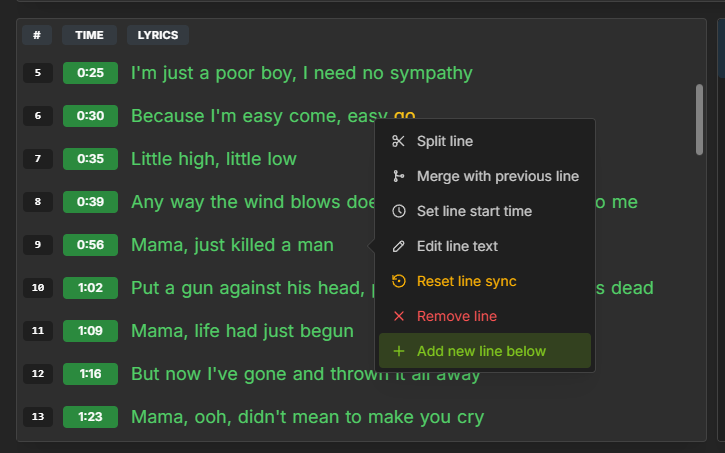
Task: Select Add new line below option
Action: [x=485, y=351]
